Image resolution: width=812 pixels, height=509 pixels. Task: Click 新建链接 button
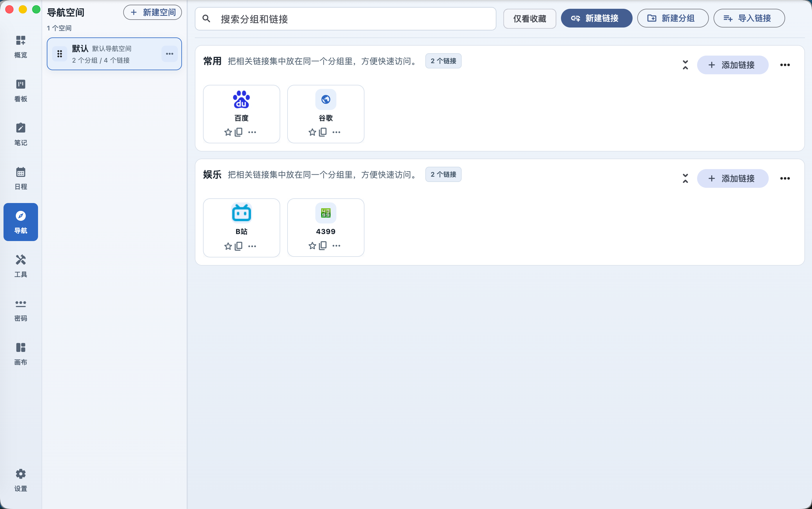pyautogui.click(x=596, y=18)
